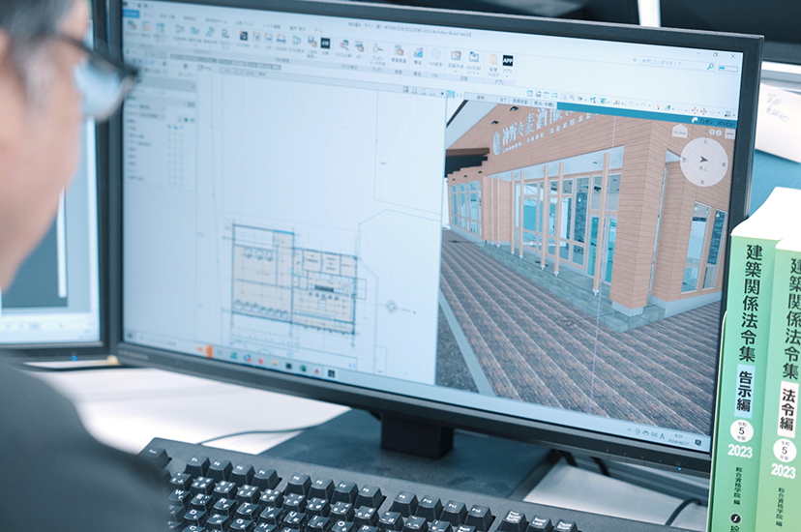Select the 建物 tab in 3D view

[481, 98]
